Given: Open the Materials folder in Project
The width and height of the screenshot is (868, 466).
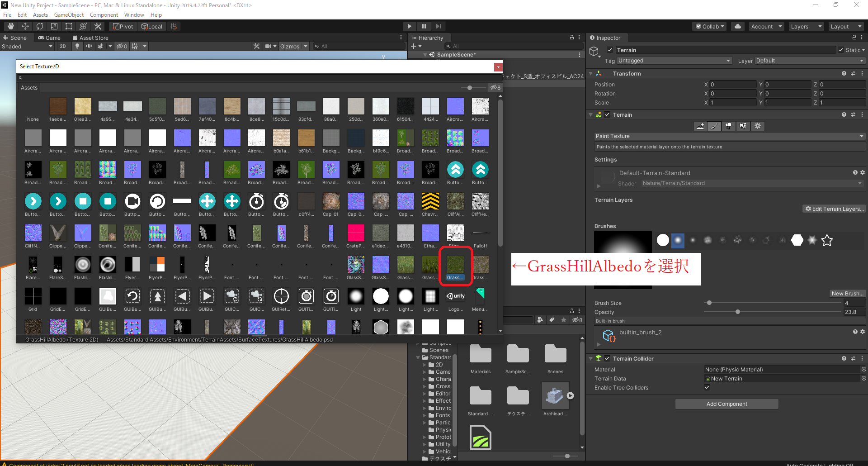Looking at the screenshot, I should point(481,359).
